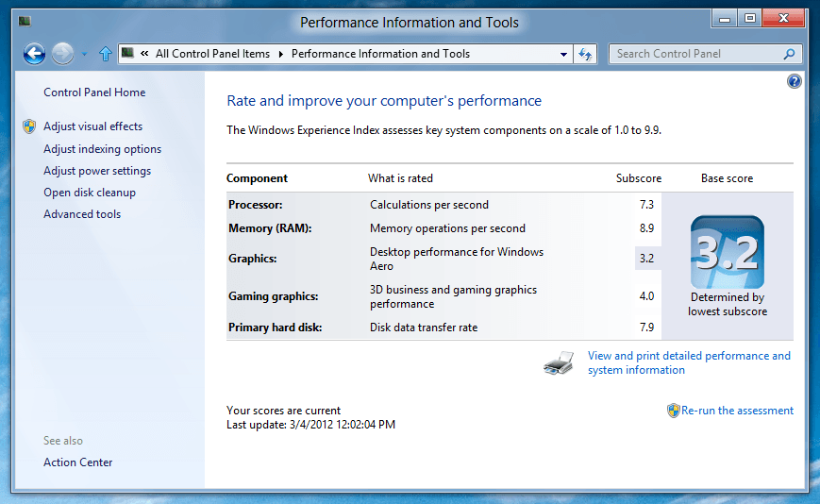
Task: Click the Last update timestamp text
Action: 310,425
